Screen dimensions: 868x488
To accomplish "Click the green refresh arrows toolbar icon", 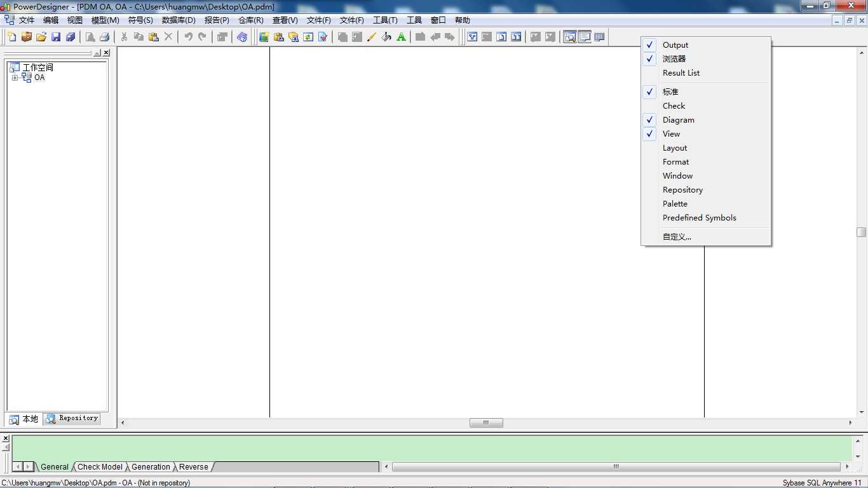I will pos(308,37).
